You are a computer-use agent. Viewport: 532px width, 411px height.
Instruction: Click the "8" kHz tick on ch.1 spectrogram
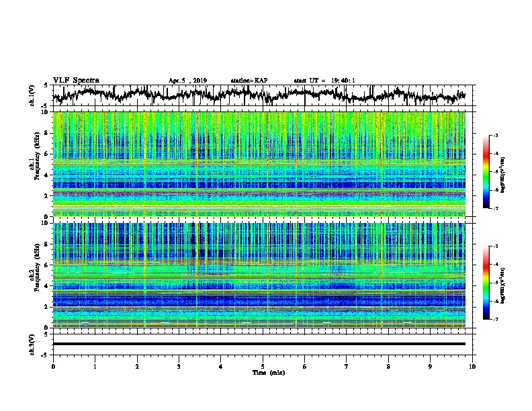coord(47,133)
